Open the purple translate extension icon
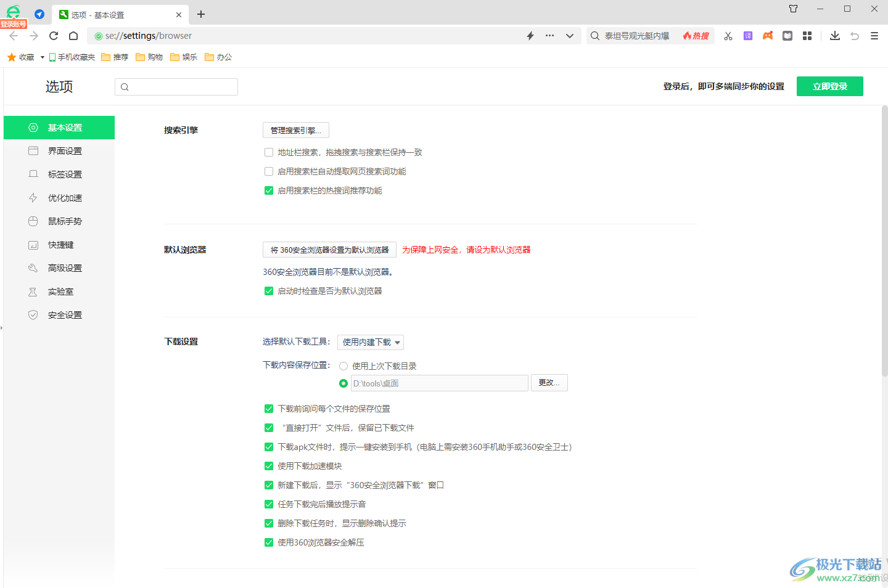The height and width of the screenshot is (588, 888). 748,36
